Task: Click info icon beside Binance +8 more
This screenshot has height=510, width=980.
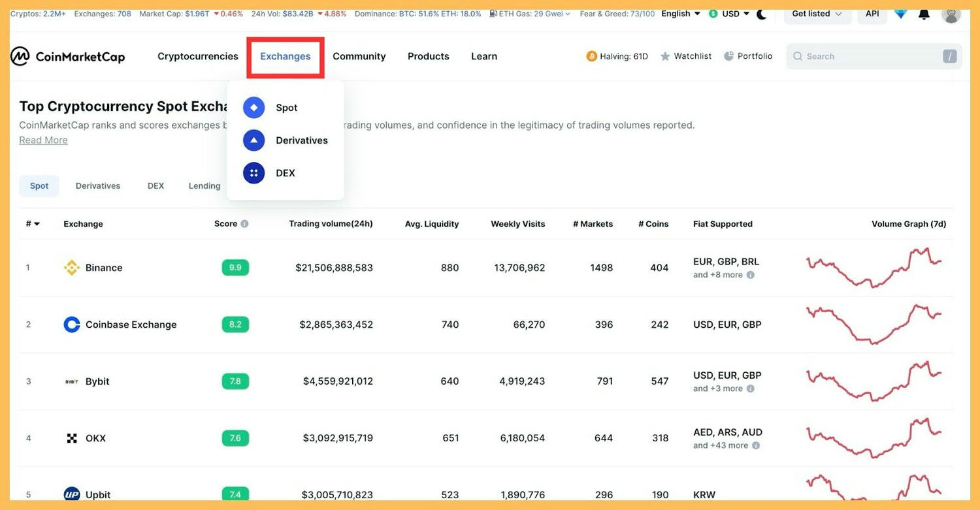Action: [751, 275]
